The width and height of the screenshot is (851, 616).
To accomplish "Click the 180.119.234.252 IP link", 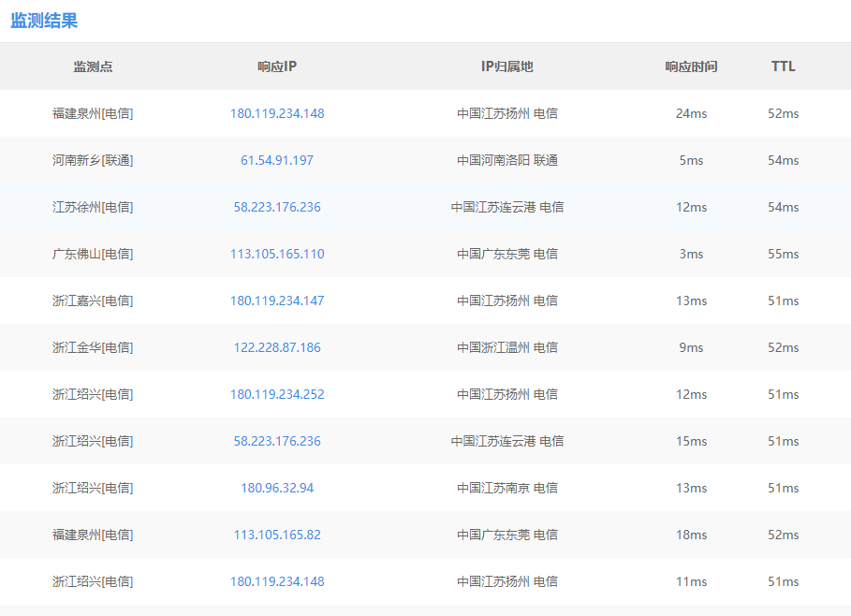I will pos(277,394).
